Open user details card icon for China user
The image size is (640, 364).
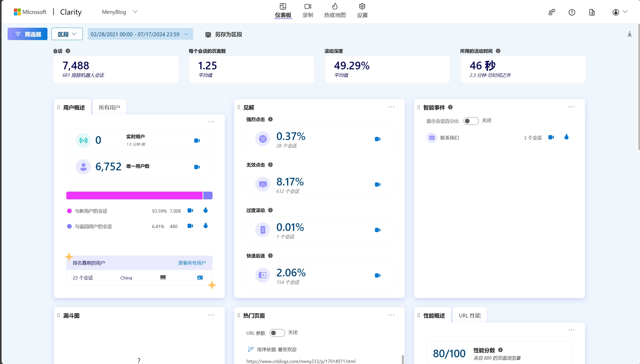click(200, 278)
